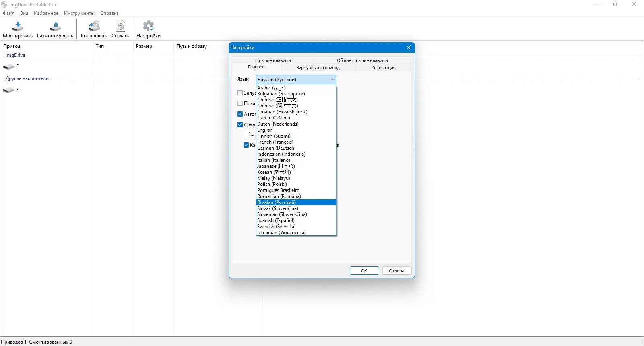The image size is (644, 346).
Task: Choose Spanish (Español) from the language list
Action: point(296,220)
